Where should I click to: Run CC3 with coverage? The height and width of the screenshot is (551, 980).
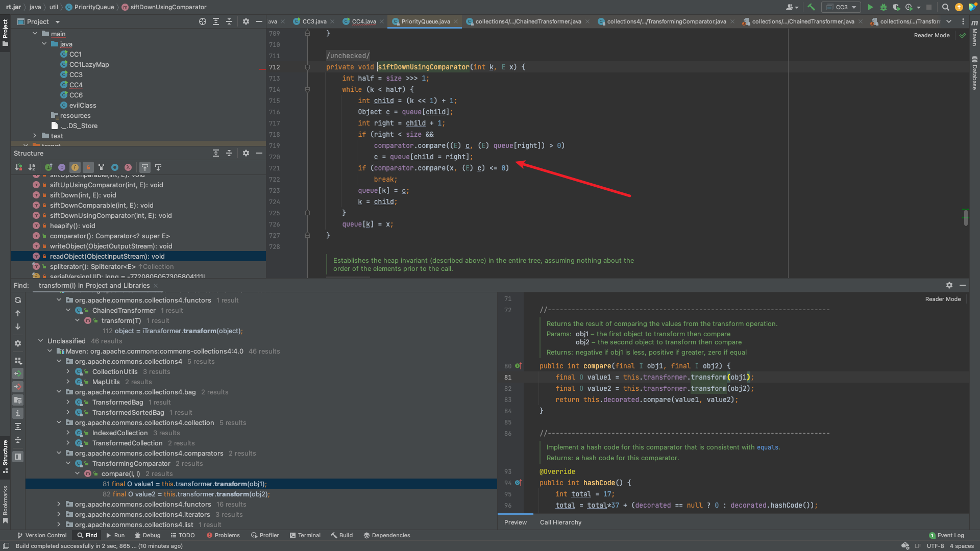tap(896, 7)
